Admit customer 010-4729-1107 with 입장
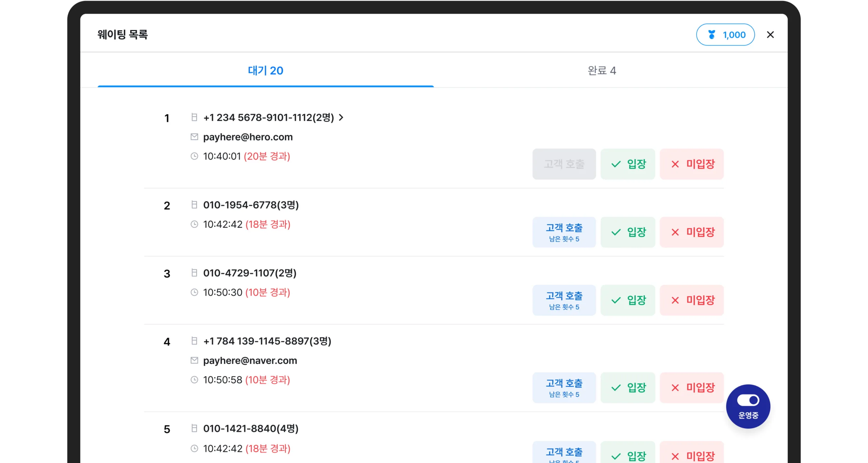 (x=628, y=300)
